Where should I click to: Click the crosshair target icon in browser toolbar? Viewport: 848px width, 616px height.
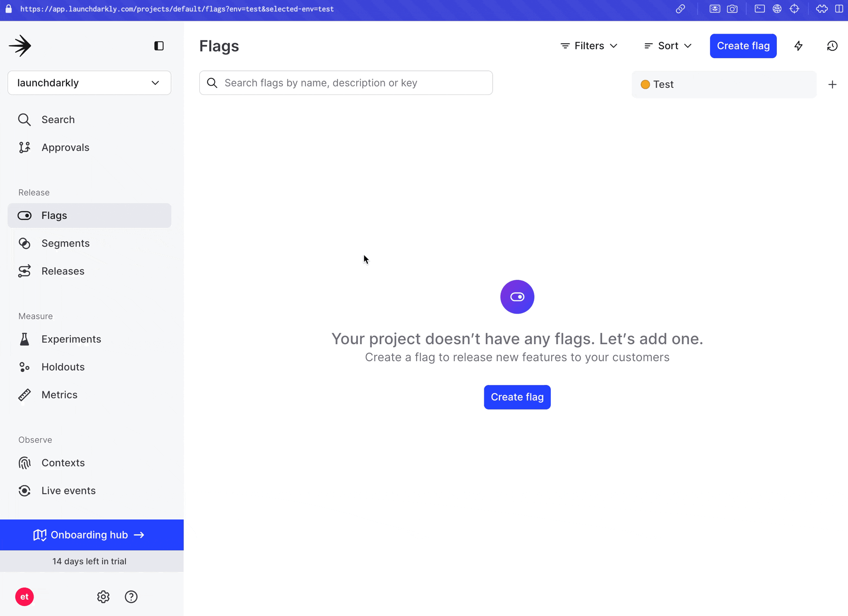pos(794,9)
